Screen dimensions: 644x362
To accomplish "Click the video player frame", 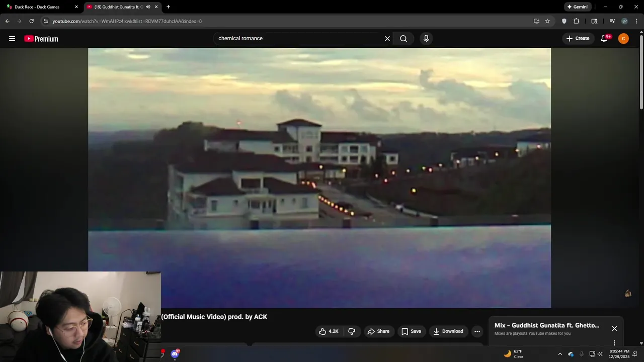I will [x=319, y=178].
